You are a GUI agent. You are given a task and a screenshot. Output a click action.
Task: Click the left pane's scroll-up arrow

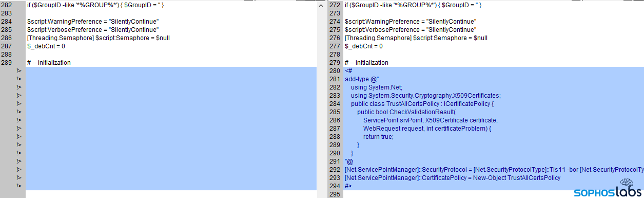(x=321, y=5)
